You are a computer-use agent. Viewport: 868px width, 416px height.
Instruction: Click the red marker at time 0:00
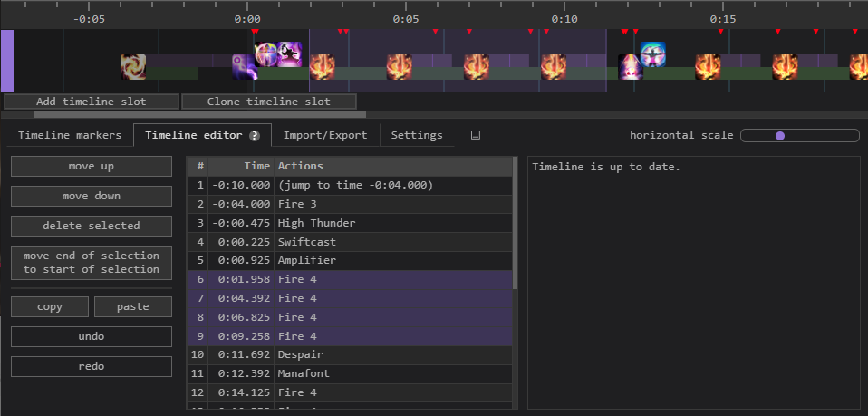coord(255,32)
